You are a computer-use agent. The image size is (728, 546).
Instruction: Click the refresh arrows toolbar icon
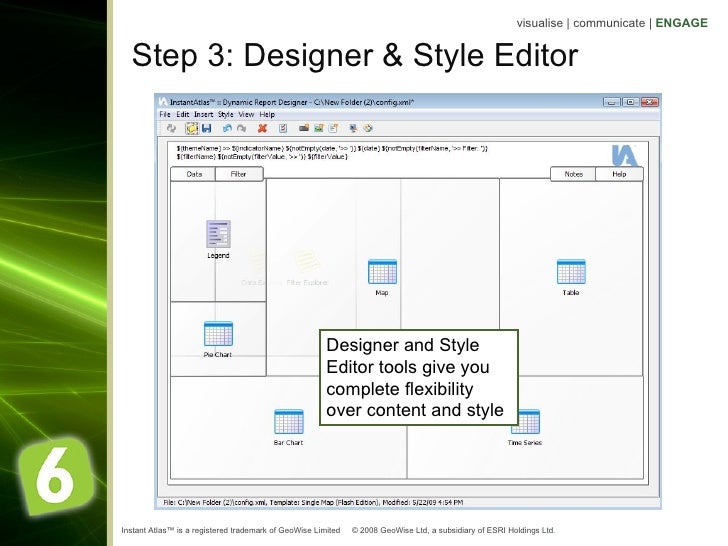click(x=171, y=129)
